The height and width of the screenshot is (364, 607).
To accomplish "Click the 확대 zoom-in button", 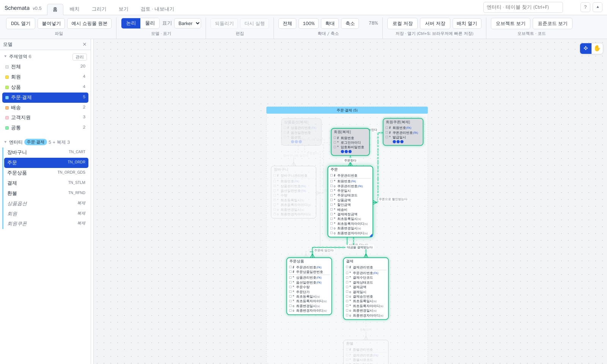I will 330,24.
